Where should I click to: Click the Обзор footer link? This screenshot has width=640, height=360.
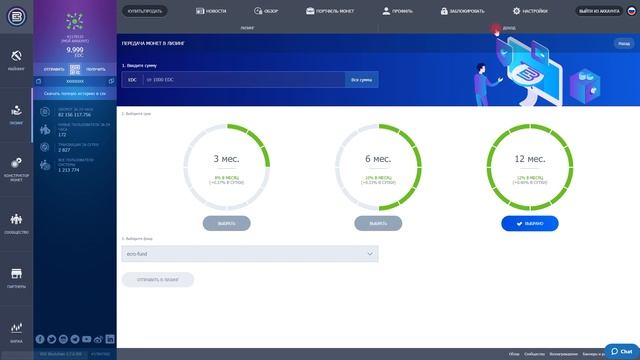(x=514, y=354)
